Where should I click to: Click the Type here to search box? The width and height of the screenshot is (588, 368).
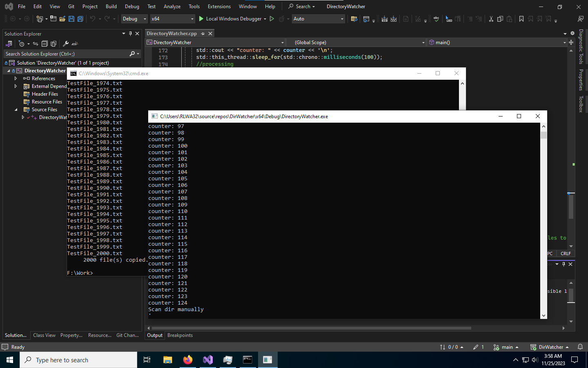click(78, 360)
